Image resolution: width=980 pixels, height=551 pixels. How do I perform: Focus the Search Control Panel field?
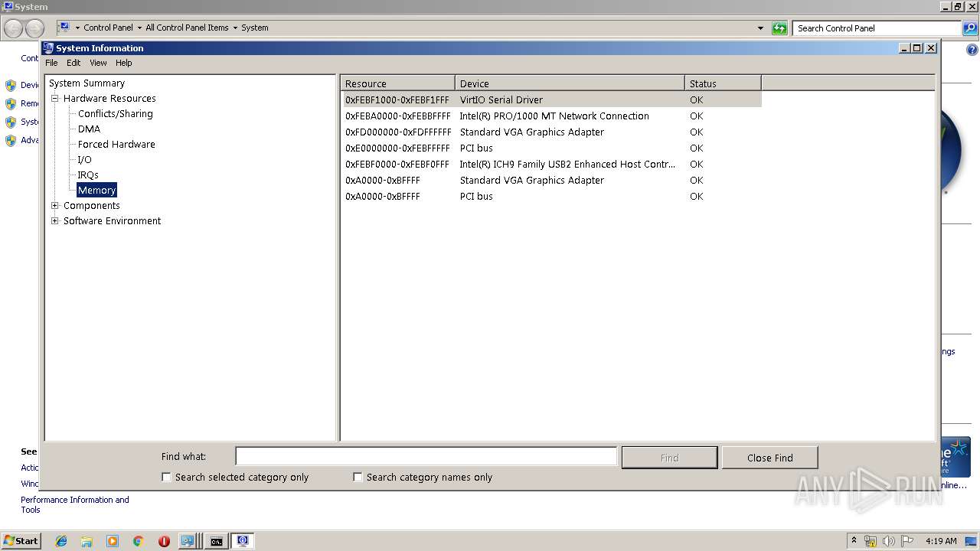(x=877, y=28)
